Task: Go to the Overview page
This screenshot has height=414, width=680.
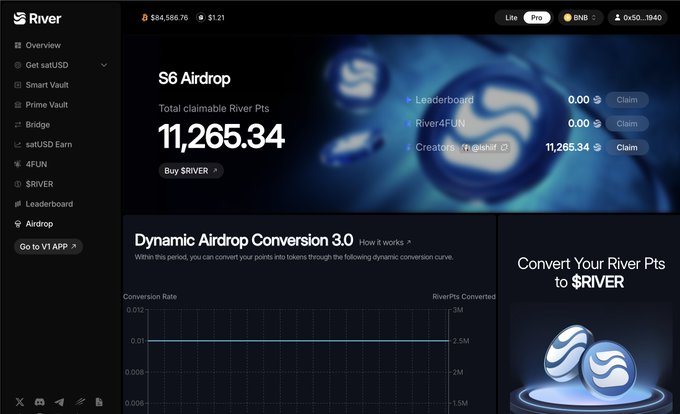Action: tap(43, 45)
